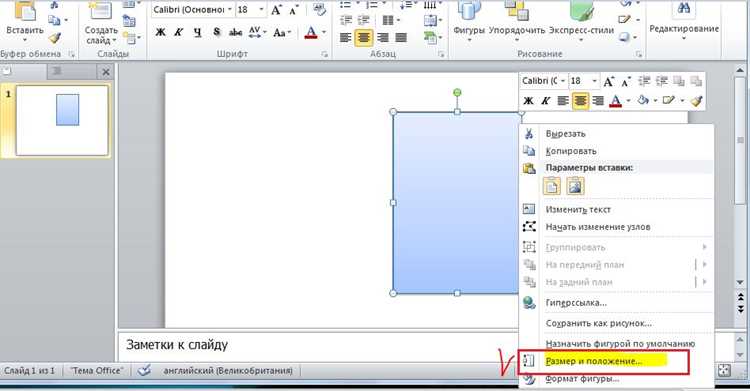
Task: Open the Шрифт dialog launcher
Action: click(324, 55)
